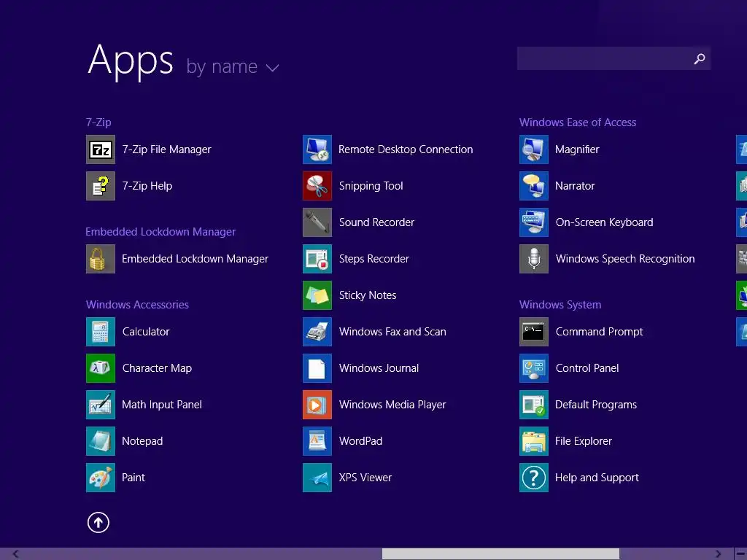
Task: Launch Embedded Lockdown Manager via padlock icon
Action: pyautogui.click(x=101, y=259)
